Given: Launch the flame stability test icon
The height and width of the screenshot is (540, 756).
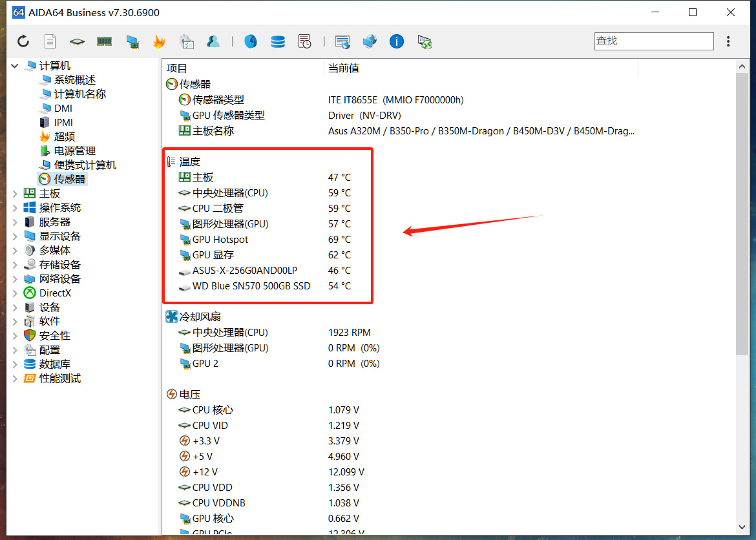Looking at the screenshot, I should click(x=159, y=41).
